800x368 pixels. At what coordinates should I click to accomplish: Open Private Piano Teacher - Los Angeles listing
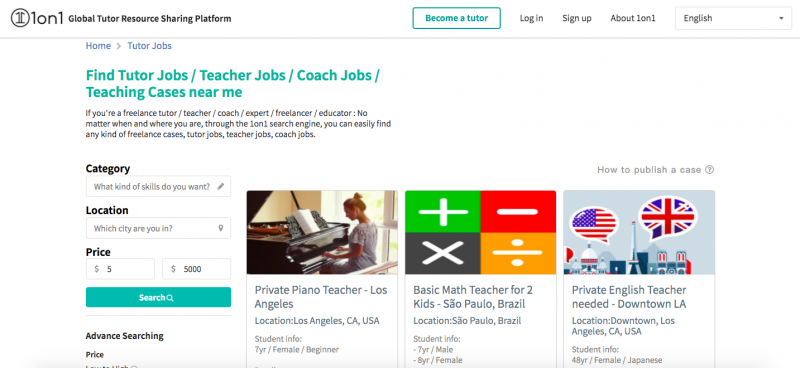click(x=321, y=297)
